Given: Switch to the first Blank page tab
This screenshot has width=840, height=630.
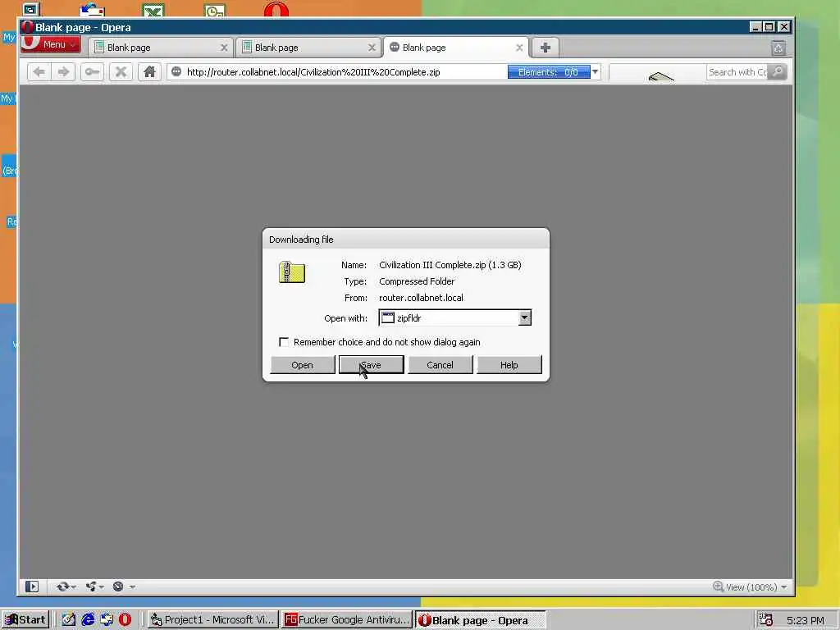Looking at the screenshot, I should tap(161, 48).
